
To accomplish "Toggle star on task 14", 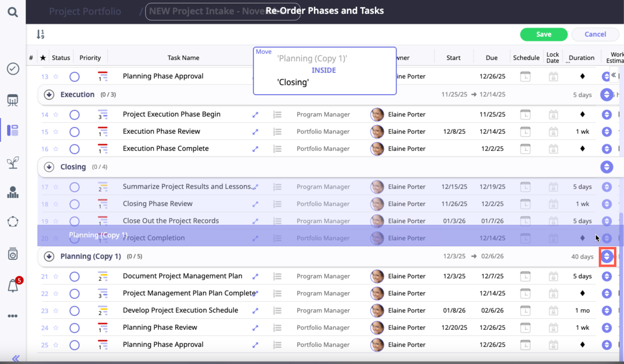I will 56,114.
